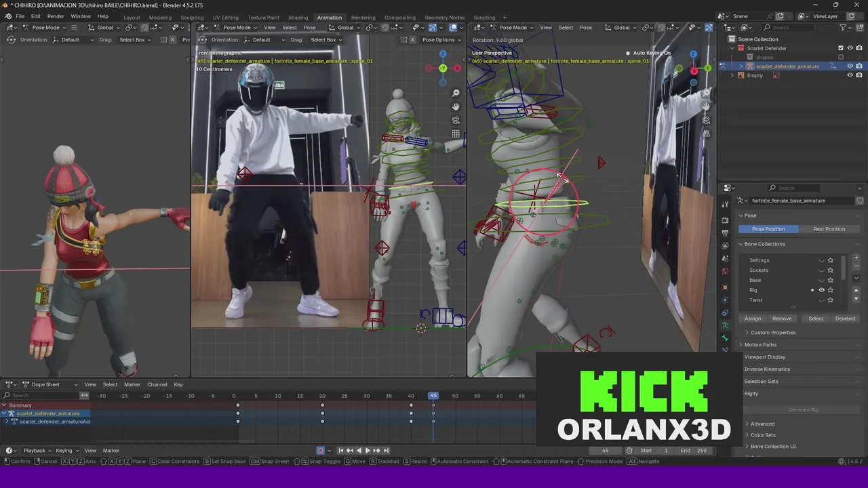Viewport: 868px width, 488px height.
Task: Hide scarlet_defender_armature with eye icon
Action: tap(850, 66)
